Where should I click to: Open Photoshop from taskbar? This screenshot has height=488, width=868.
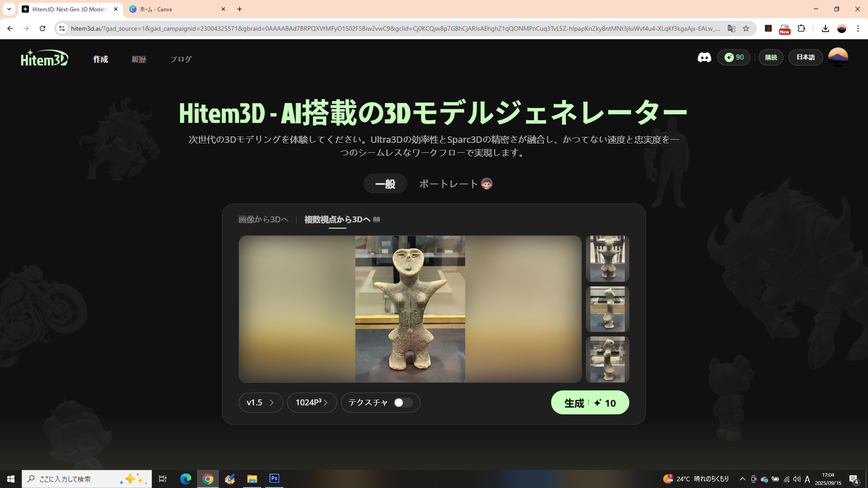(x=274, y=479)
